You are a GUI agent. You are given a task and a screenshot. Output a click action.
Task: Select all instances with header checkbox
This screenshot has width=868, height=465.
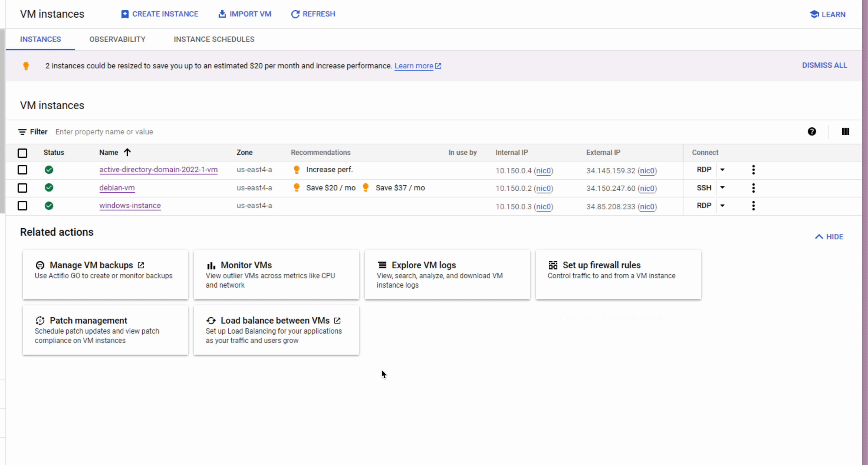click(x=23, y=153)
